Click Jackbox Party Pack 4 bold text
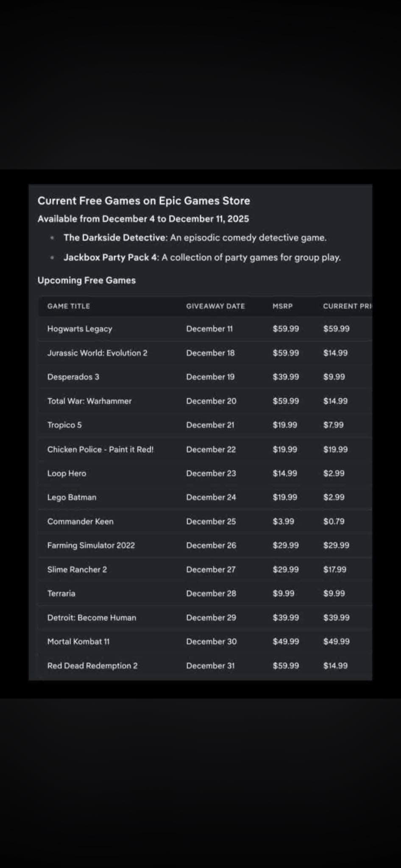This screenshot has width=401, height=868. (x=111, y=258)
